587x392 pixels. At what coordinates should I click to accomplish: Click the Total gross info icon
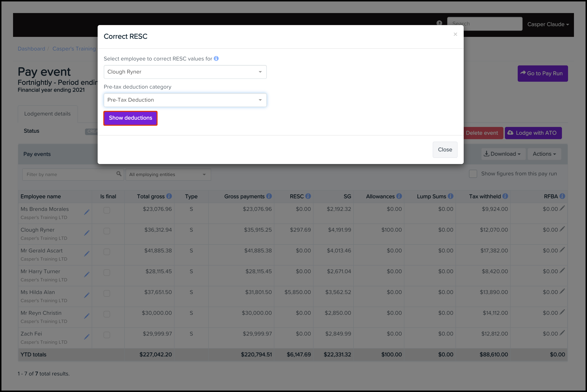tap(169, 196)
